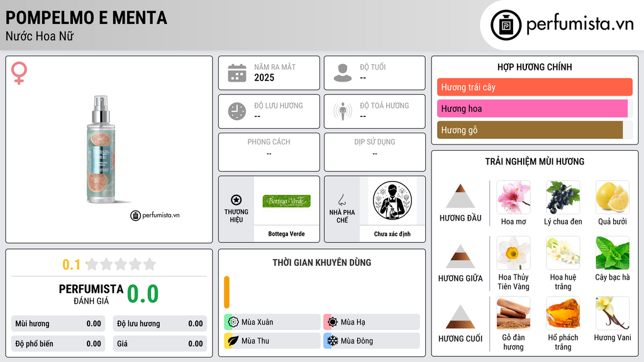Click the fifth star in the rating
The width and height of the screenshot is (644, 362).
coord(150,264)
